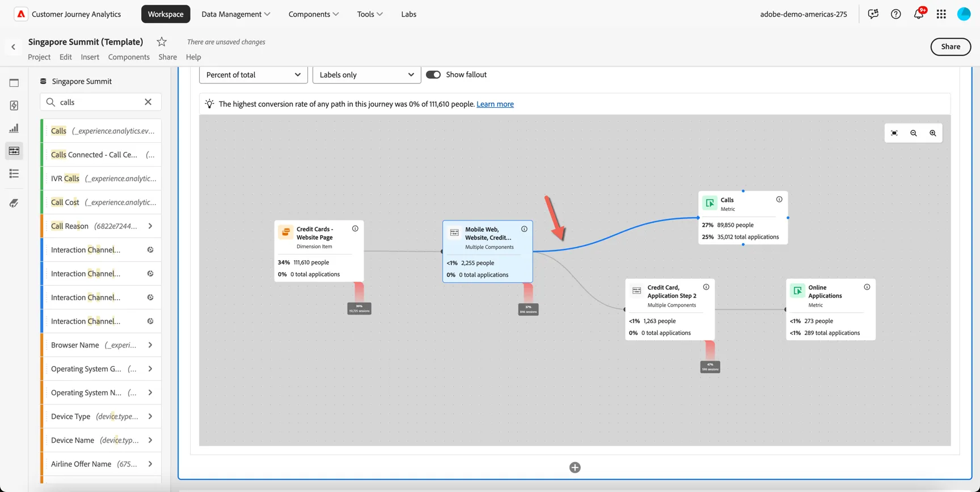Zoom out the journey canvas

tap(914, 133)
